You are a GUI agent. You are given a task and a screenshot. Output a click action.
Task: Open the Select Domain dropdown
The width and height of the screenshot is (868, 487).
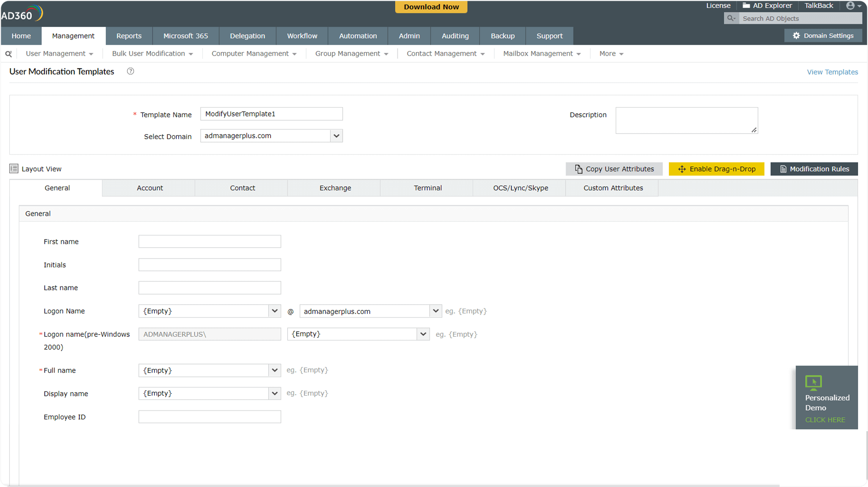[336, 135]
